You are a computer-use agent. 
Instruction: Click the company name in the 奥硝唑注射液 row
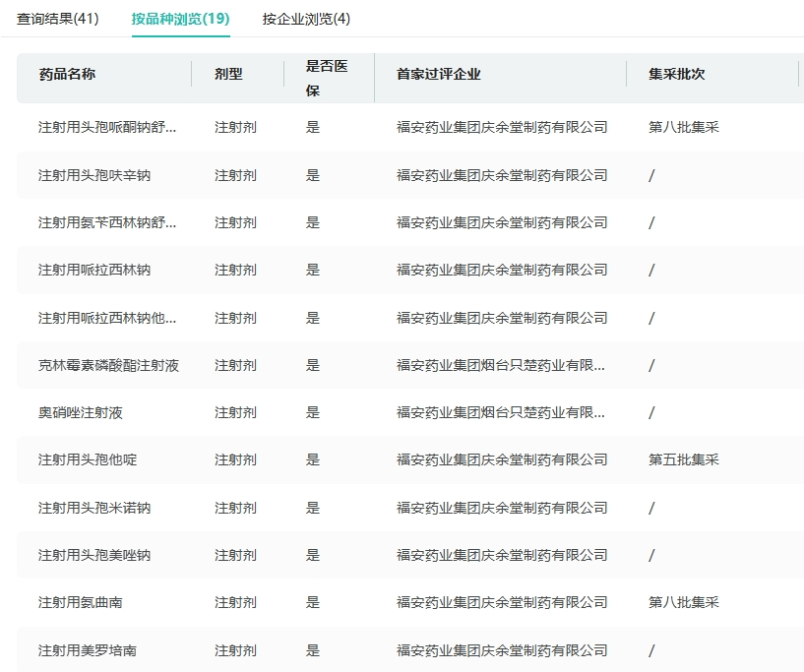click(501, 412)
